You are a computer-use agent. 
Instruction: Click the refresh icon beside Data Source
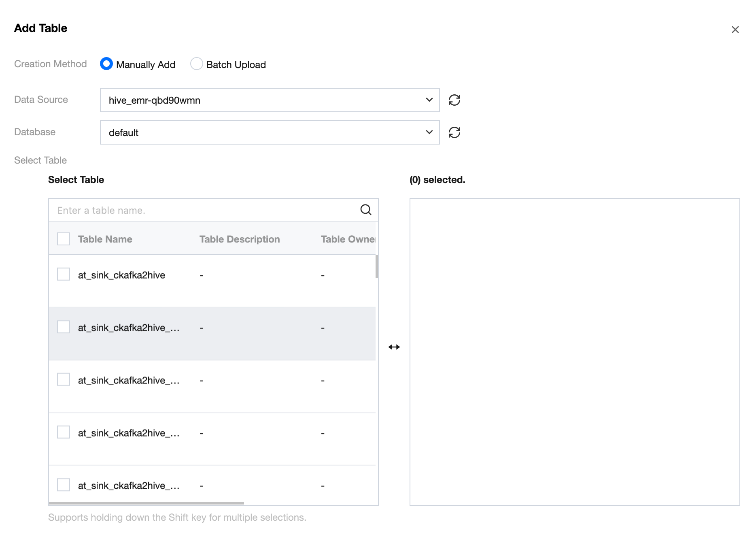click(454, 100)
